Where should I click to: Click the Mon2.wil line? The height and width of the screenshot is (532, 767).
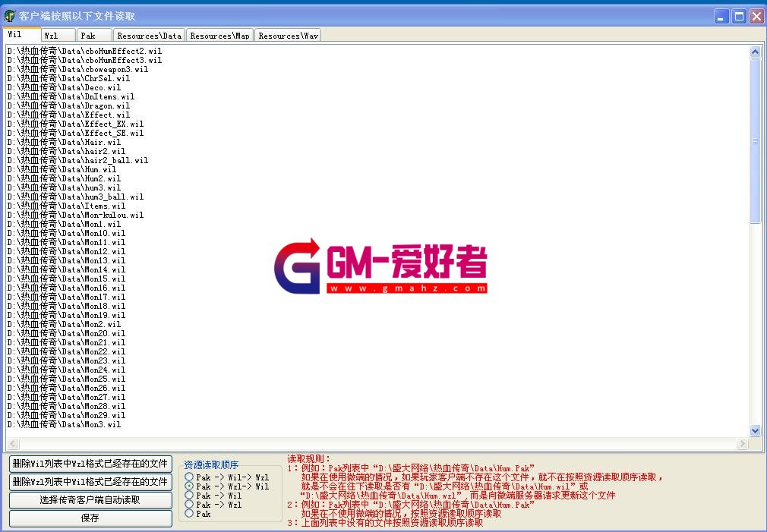(64, 325)
